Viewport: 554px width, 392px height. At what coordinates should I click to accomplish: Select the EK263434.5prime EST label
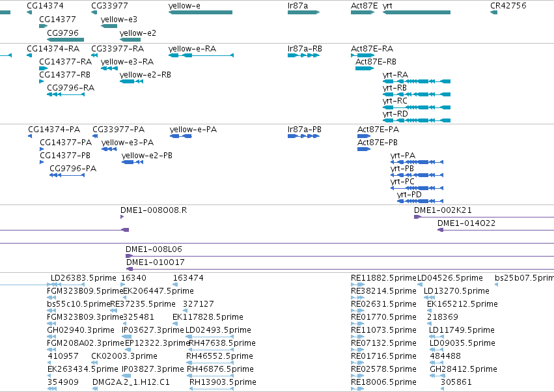coord(83,369)
